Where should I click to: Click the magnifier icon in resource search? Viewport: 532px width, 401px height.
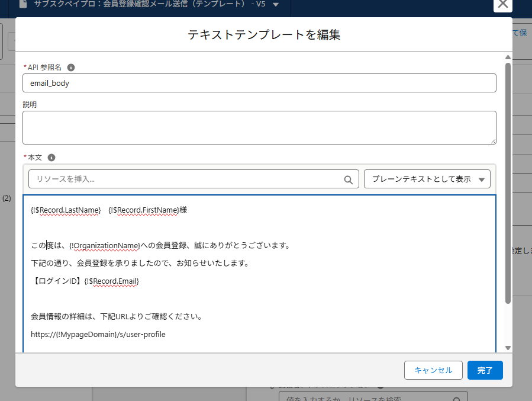tap(349, 179)
